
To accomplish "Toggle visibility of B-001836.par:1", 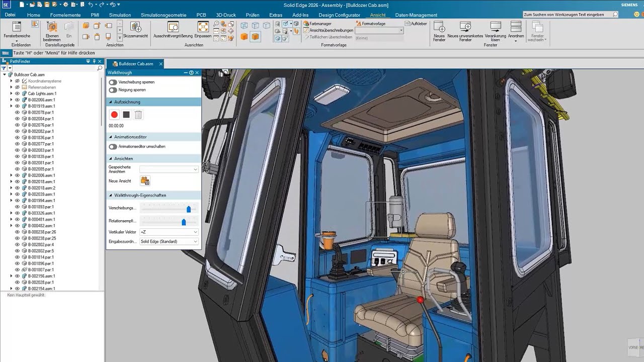I will click(17, 138).
